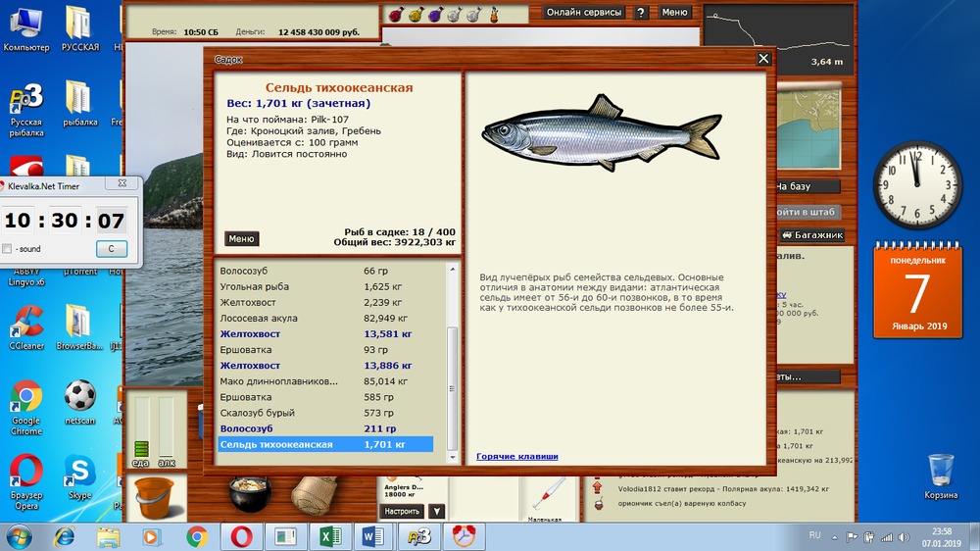Enable the sound checkbox in Klevalka timer

tap(8, 249)
